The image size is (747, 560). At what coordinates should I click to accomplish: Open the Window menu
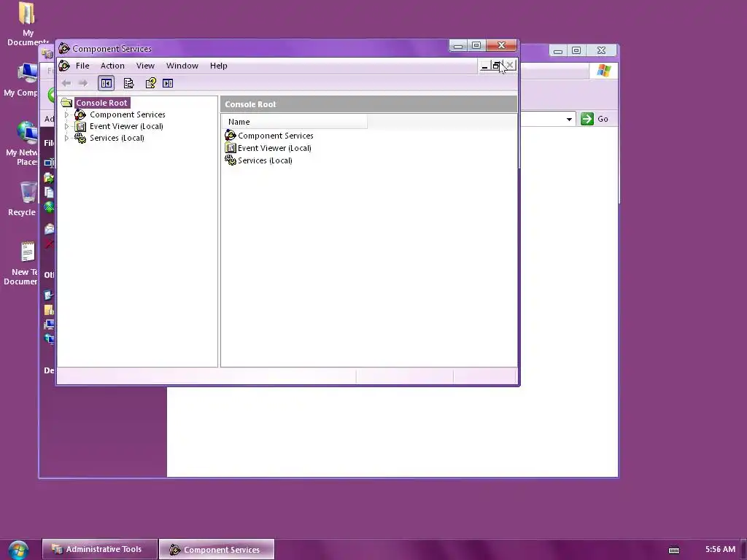pos(182,66)
